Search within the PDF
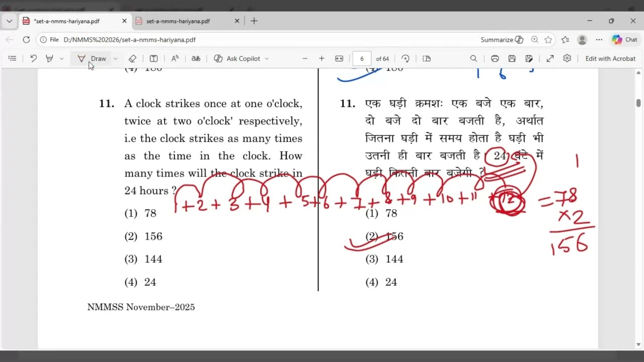 [x=473, y=59]
